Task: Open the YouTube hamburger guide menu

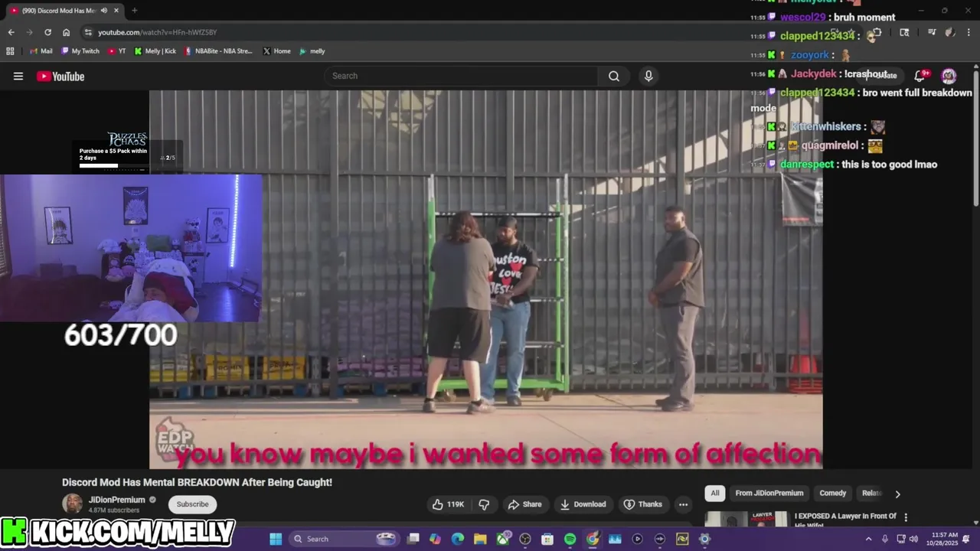Action: point(18,76)
